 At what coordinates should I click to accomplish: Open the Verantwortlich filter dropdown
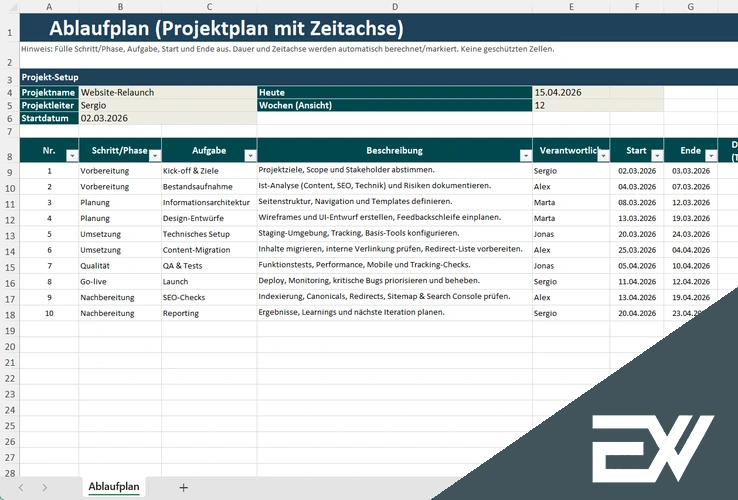pos(603,156)
